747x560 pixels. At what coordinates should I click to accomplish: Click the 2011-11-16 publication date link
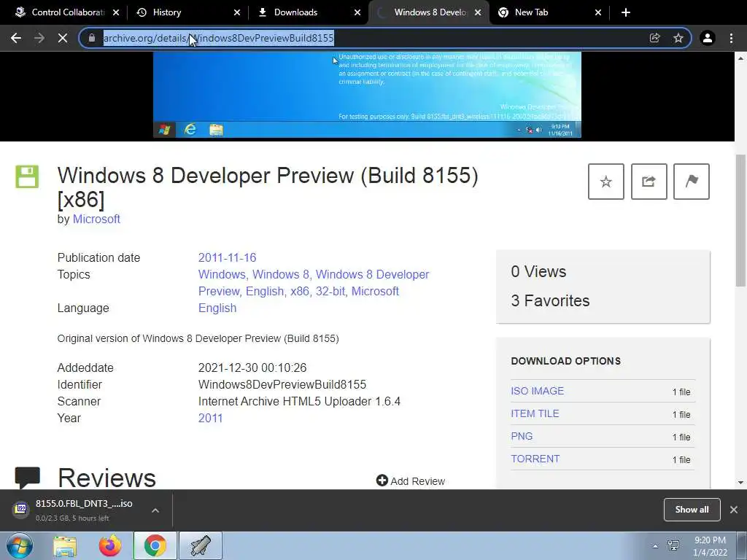pyautogui.click(x=228, y=257)
